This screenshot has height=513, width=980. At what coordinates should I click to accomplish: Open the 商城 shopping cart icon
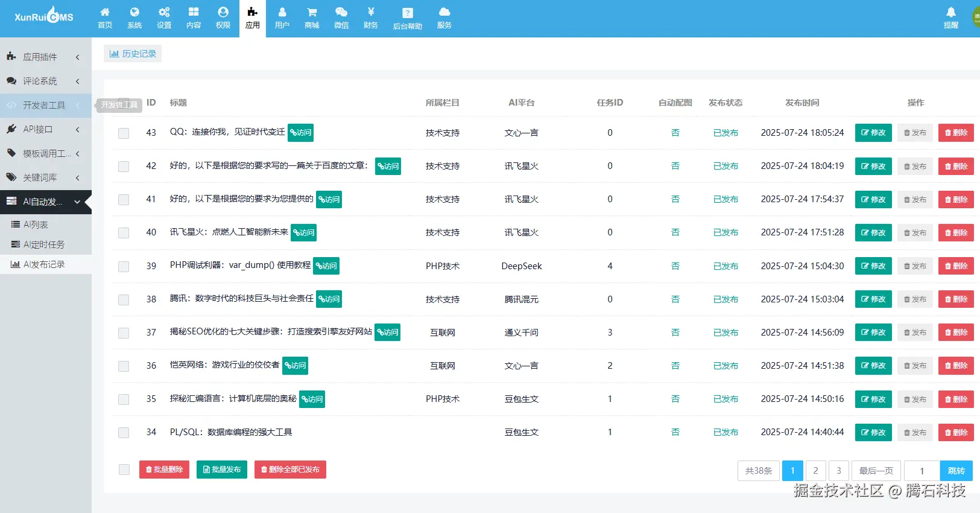point(312,18)
